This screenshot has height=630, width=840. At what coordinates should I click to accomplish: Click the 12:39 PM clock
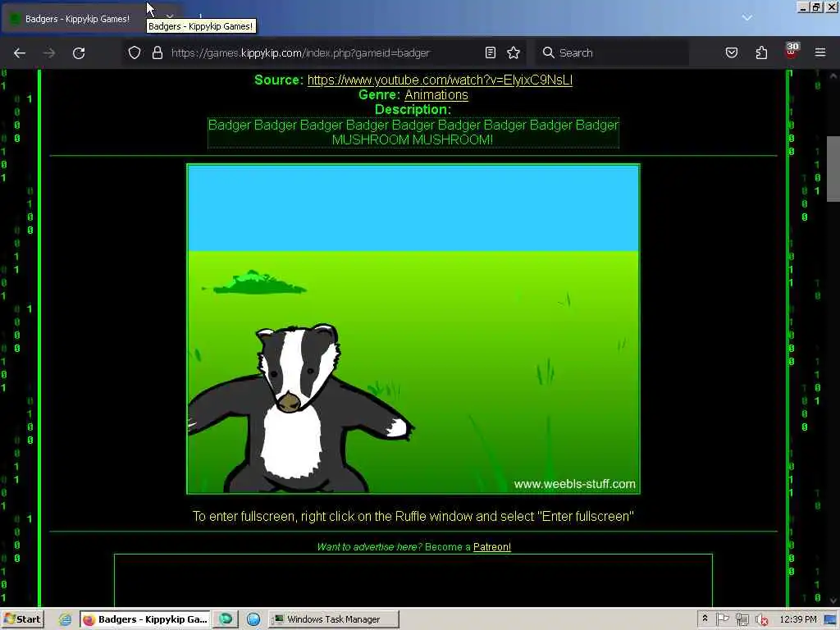(x=797, y=619)
